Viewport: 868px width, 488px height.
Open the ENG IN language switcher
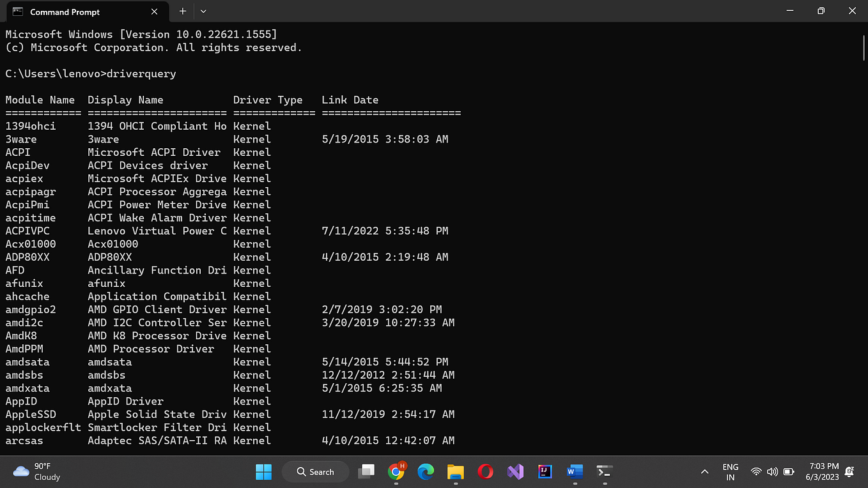pyautogui.click(x=731, y=471)
